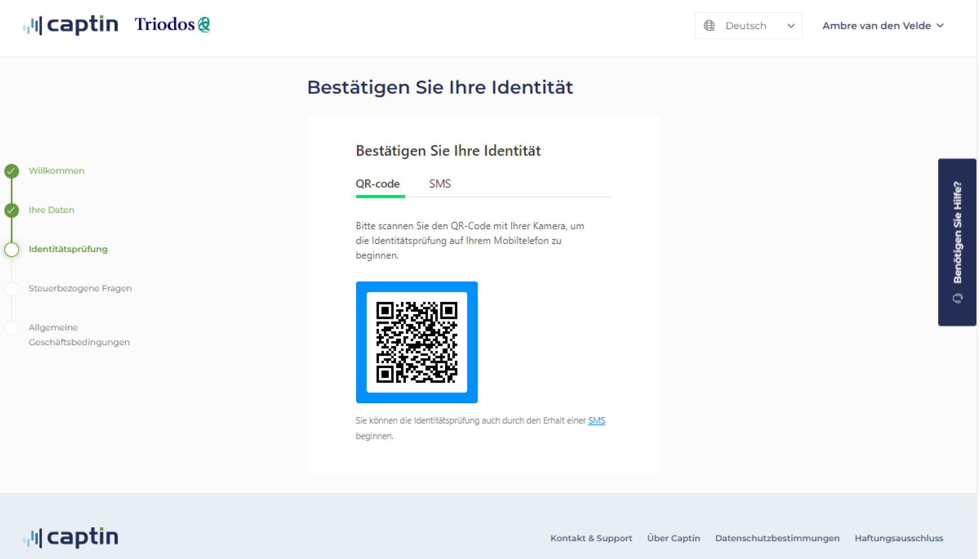Screen dimensions: 980x559
Task: Select the Steuerbezogene Fragen step
Action: click(x=80, y=288)
